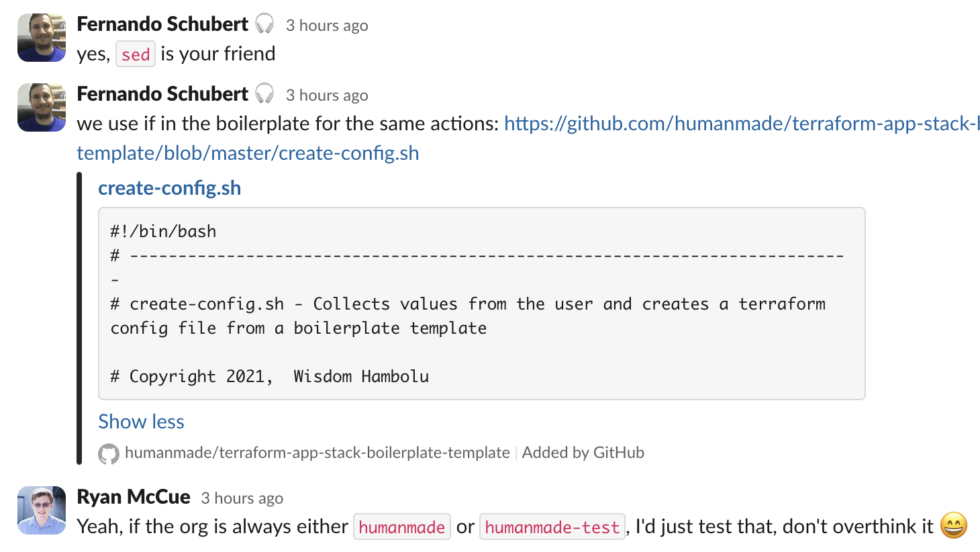Open the timestamp on Ryan McCue's message
Image resolution: width=980 pixels, height=552 pixels.
pyautogui.click(x=242, y=498)
